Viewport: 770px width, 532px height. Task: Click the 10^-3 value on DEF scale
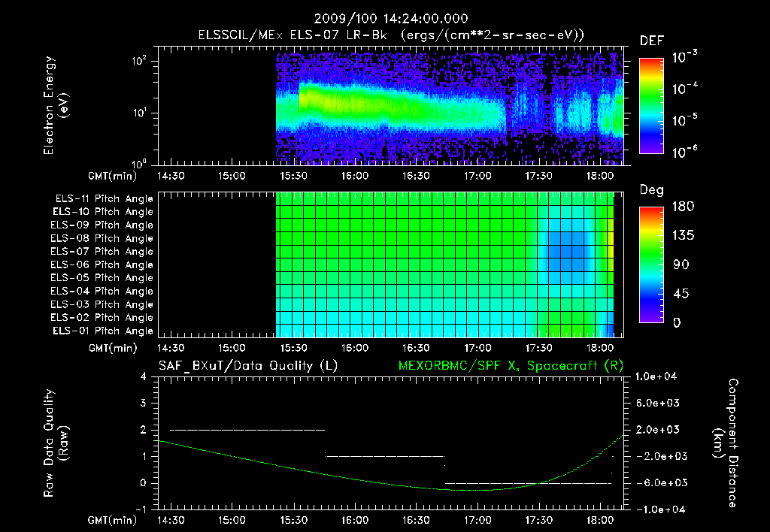(x=684, y=57)
